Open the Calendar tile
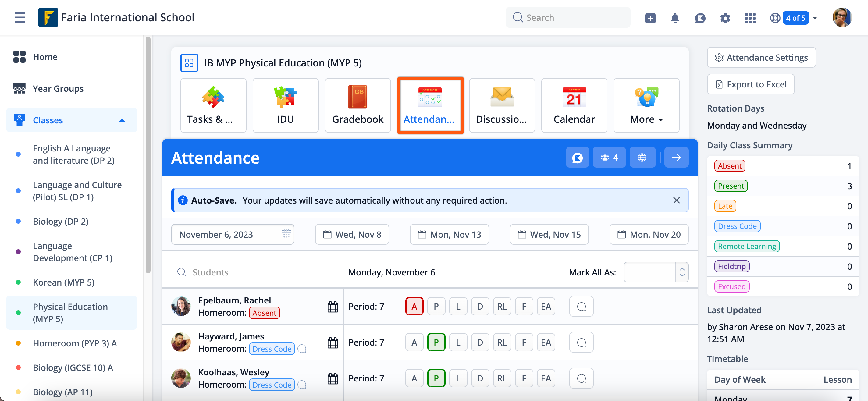The width and height of the screenshot is (868, 401). (574, 105)
